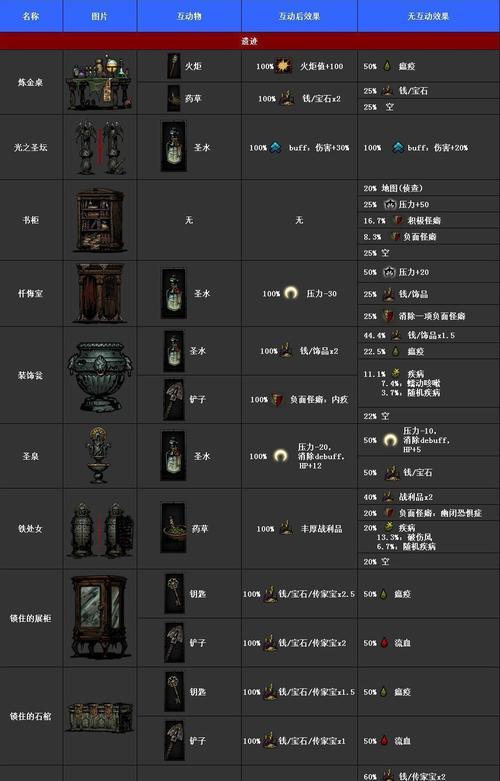Click the torch icon beside 火炬
The image size is (500, 781).
(x=174, y=66)
